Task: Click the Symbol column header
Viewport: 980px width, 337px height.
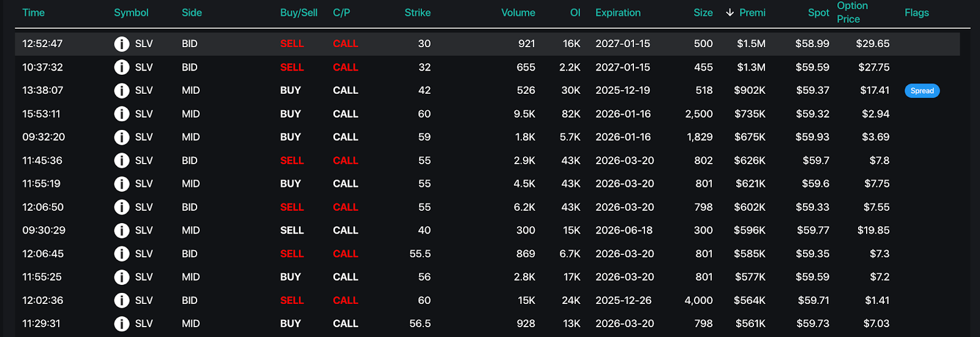Action: (131, 13)
